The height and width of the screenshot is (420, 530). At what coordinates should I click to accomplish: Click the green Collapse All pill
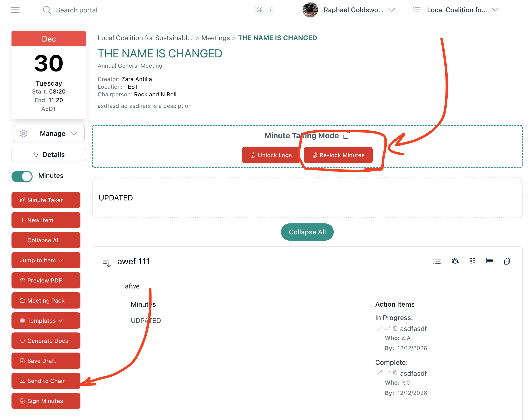tap(307, 232)
